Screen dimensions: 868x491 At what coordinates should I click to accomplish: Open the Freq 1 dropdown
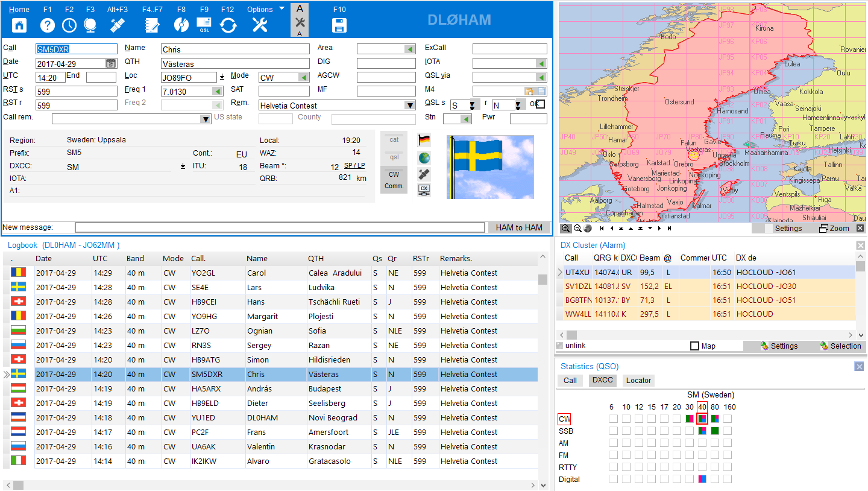[218, 91]
